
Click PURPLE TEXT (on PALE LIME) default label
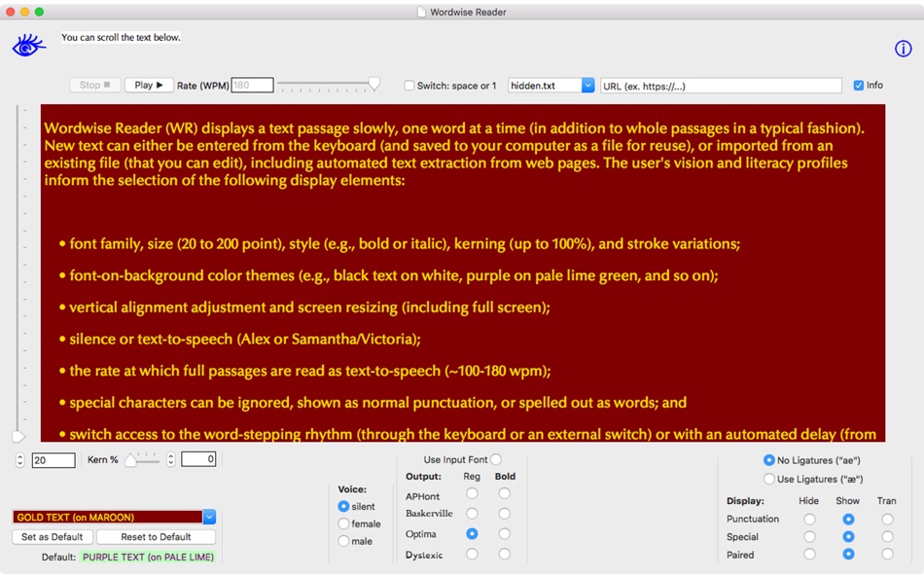click(x=148, y=557)
